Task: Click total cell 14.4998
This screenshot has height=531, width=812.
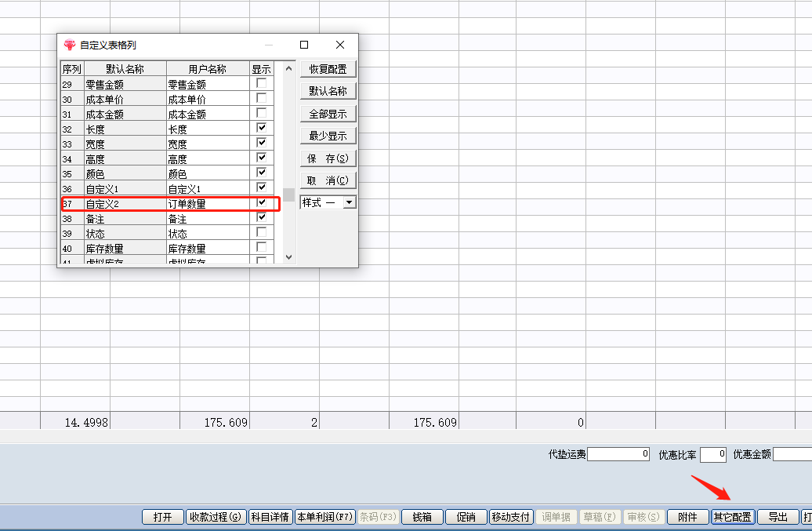Action: [x=75, y=422]
